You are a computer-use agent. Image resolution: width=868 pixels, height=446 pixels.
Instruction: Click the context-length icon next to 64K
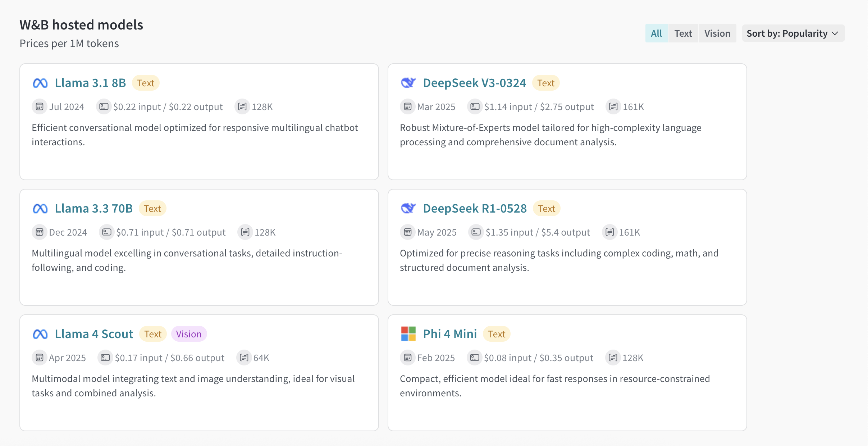click(244, 358)
